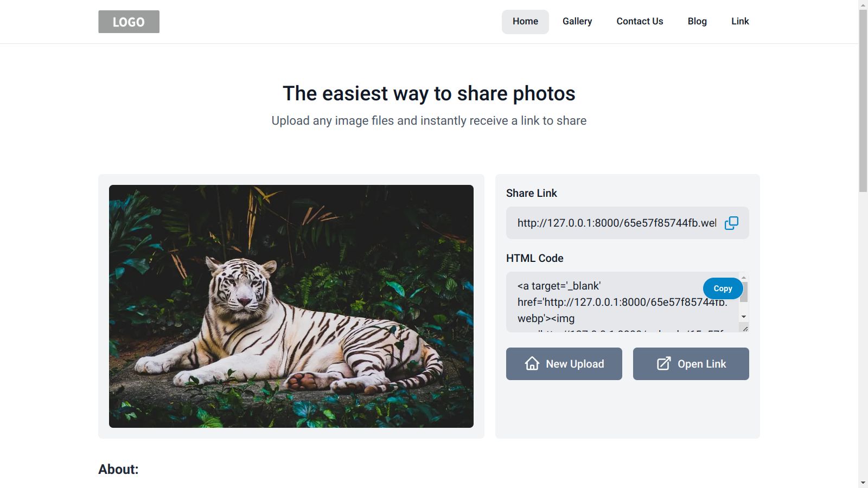Screen dimensions: 868x488
Task: Open the Contact Us menu item
Action: (640, 22)
